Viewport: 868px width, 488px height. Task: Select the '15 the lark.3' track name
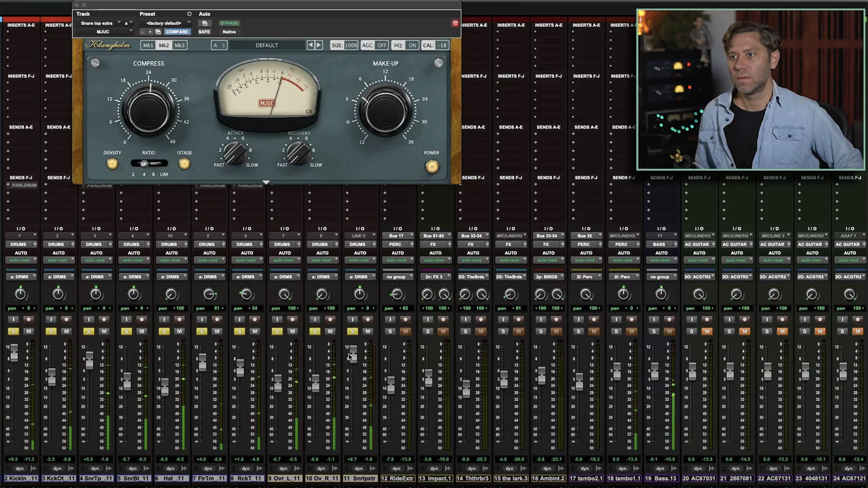tap(511, 478)
